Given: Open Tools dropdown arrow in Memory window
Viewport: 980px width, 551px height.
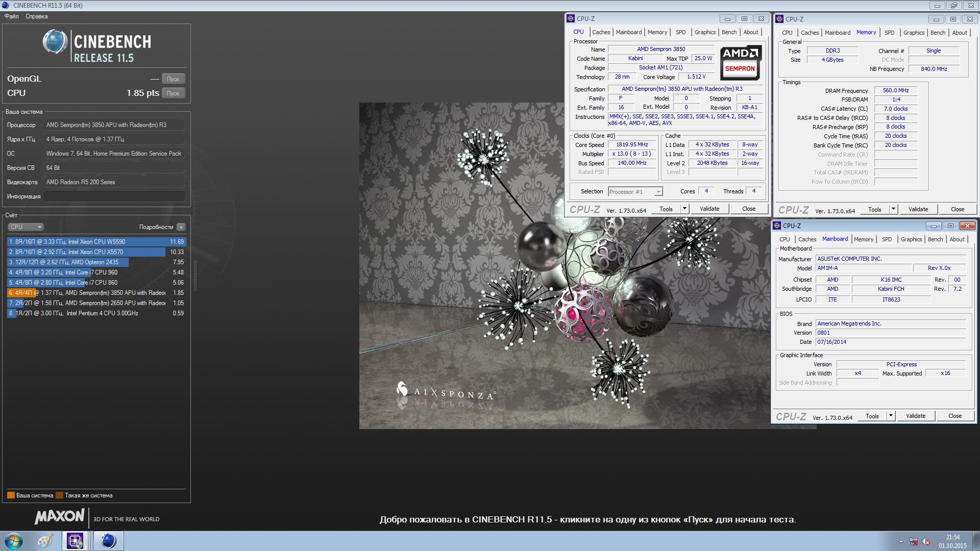Looking at the screenshot, I should (x=893, y=209).
